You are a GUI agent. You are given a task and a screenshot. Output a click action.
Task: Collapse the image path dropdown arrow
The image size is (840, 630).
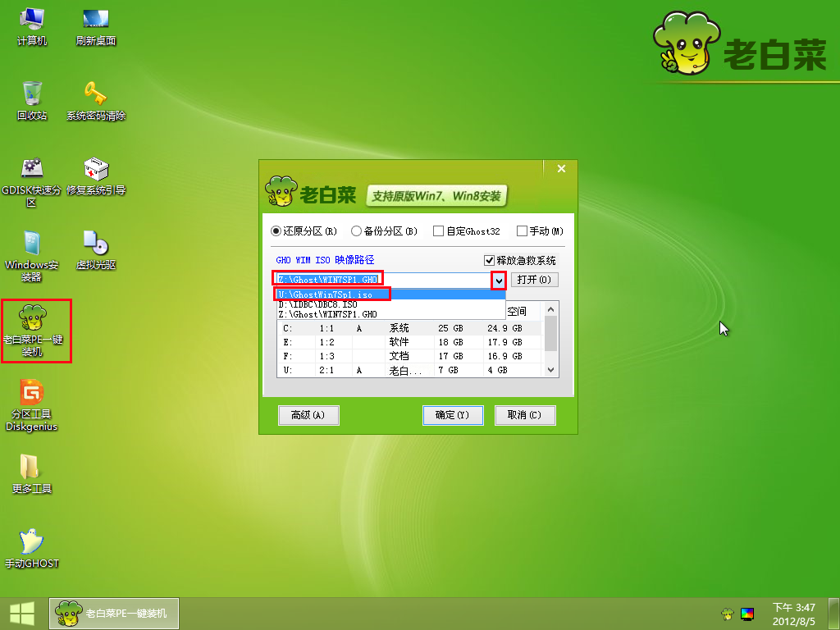(x=498, y=281)
